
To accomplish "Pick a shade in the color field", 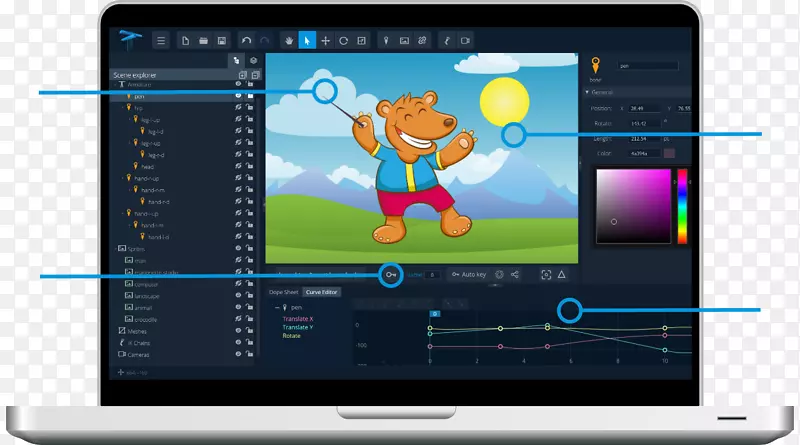I will tap(634, 206).
